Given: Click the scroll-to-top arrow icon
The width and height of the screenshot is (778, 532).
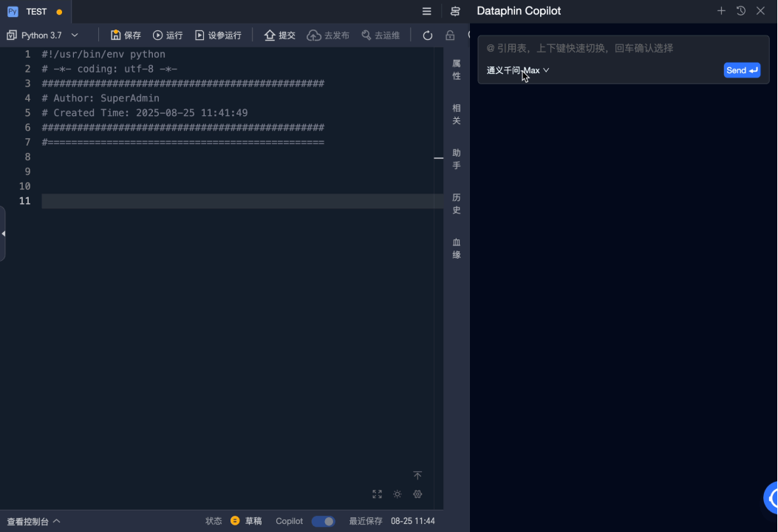Looking at the screenshot, I should [x=417, y=475].
